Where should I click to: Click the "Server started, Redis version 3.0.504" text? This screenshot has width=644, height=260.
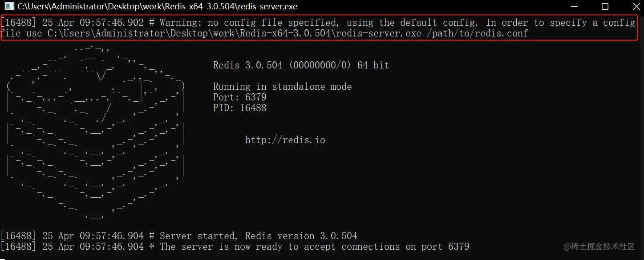(x=258, y=236)
